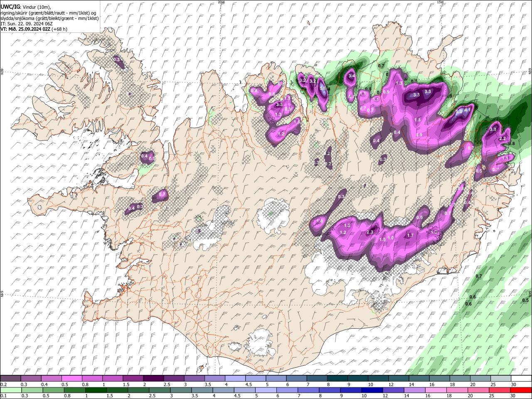
Task: Select the dark teal 8 swatch in the snow scale
Action: pyautogui.click(x=337, y=379)
